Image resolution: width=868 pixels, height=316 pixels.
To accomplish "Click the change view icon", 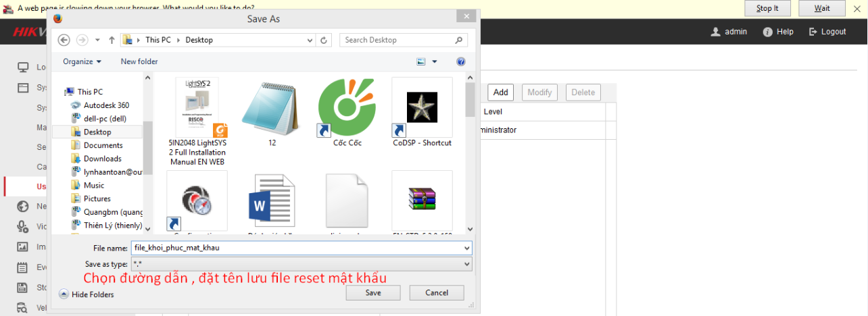I will 421,61.
